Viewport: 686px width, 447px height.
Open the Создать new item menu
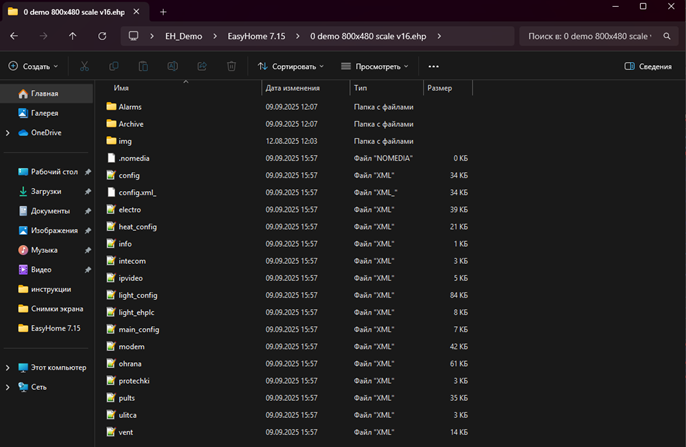(x=33, y=66)
